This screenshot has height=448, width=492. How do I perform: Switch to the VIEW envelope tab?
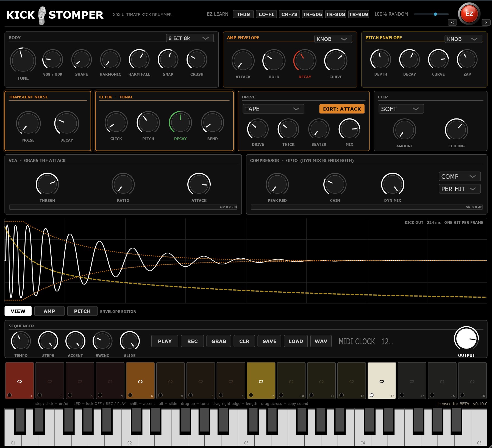[x=18, y=311]
